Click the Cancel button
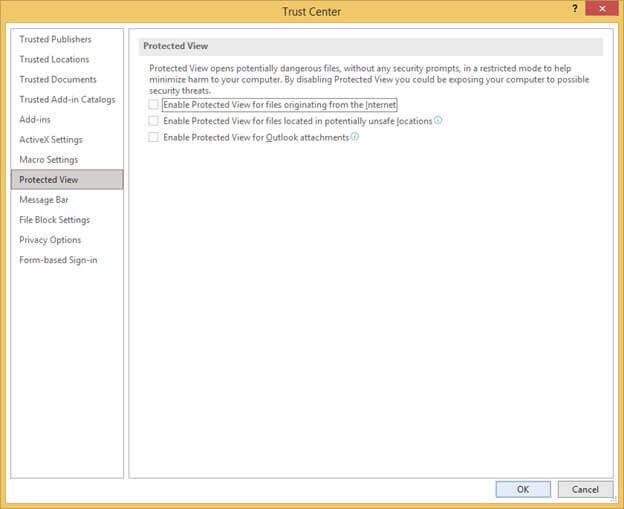624x509 pixels. [585, 489]
